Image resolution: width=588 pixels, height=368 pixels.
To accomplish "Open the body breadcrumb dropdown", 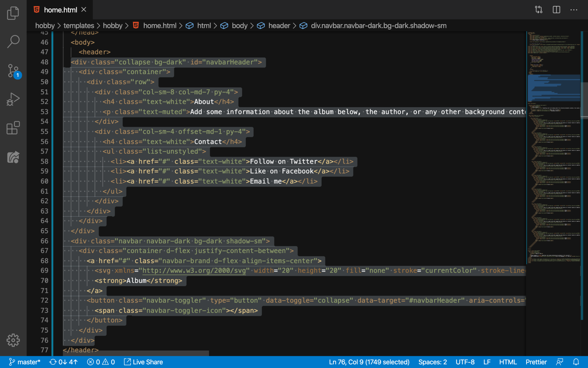I will click(x=239, y=26).
